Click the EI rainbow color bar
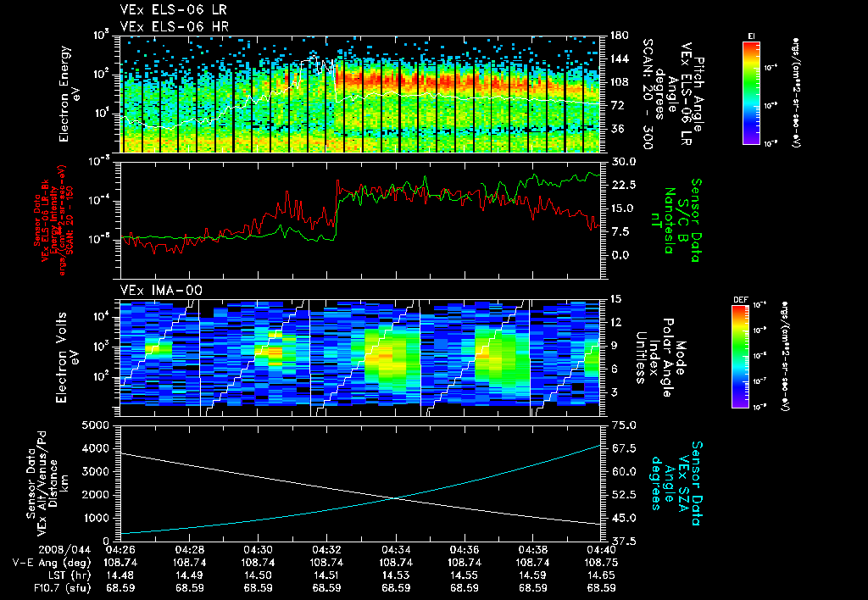The image size is (868, 600). click(751, 93)
